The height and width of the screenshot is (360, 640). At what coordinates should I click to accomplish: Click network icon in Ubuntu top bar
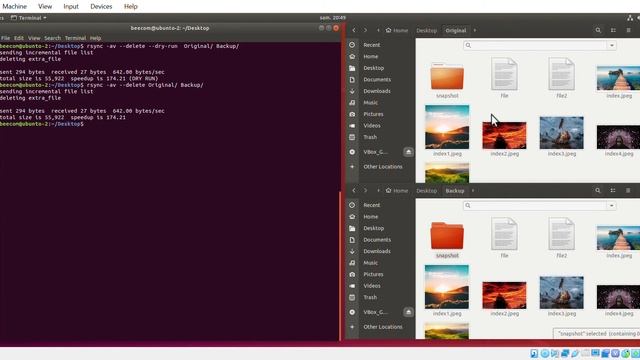coord(630,18)
